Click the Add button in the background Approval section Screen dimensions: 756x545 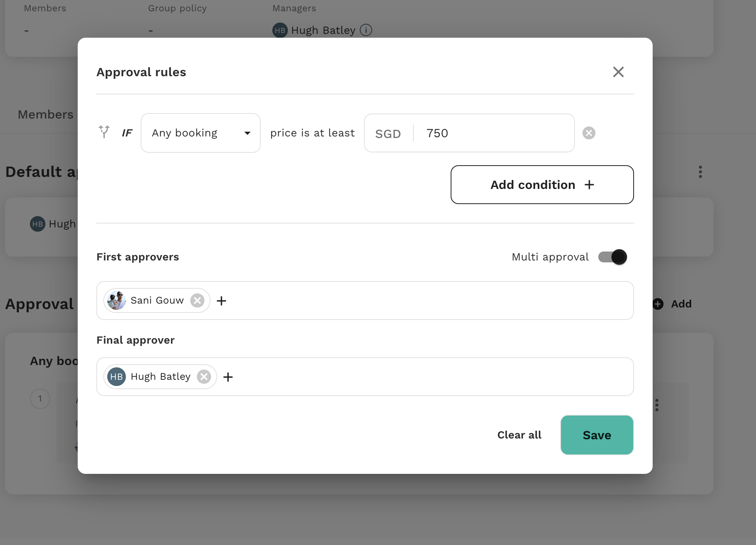(672, 304)
